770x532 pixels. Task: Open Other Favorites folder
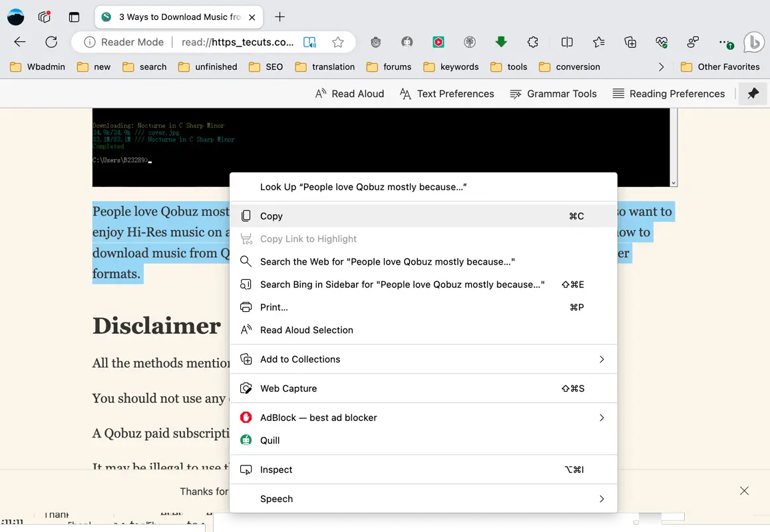(720, 66)
